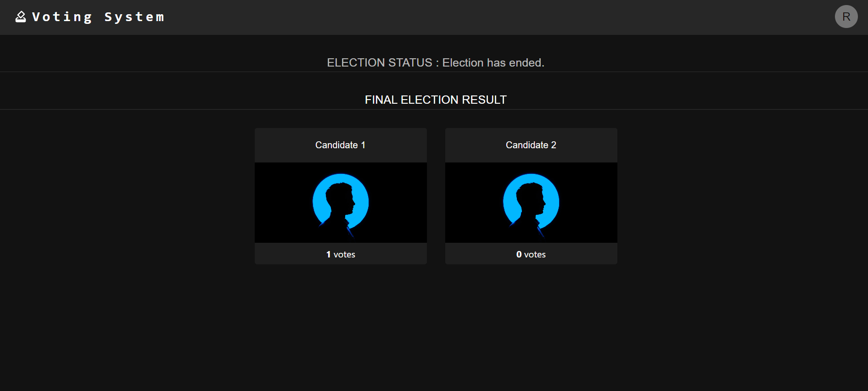Select the blue avatar inside Candidate 2 card
The height and width of the screenshot is (391, 868).
point(531,202)
